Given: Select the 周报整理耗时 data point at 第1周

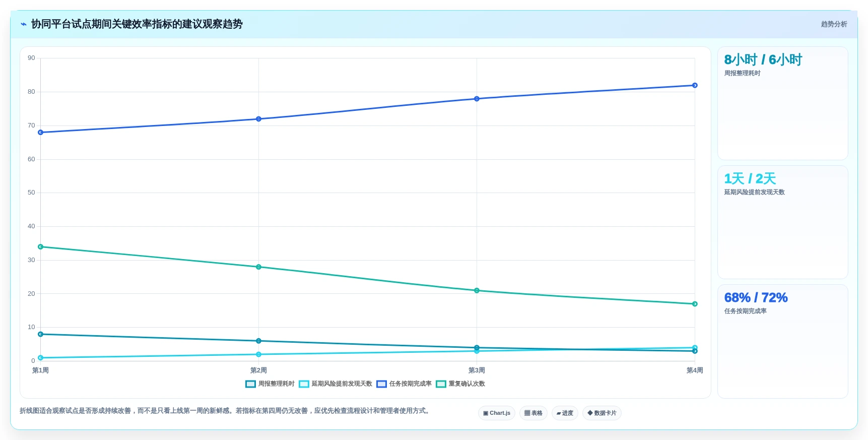Looking at the screenshot, I should coord(41,334).
